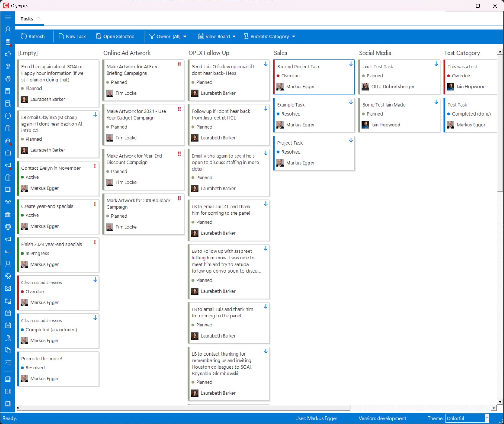Select Make Artwork for Year-End Discount Campaign card
This screenshot has height=424, width=504.
point(143,169)
